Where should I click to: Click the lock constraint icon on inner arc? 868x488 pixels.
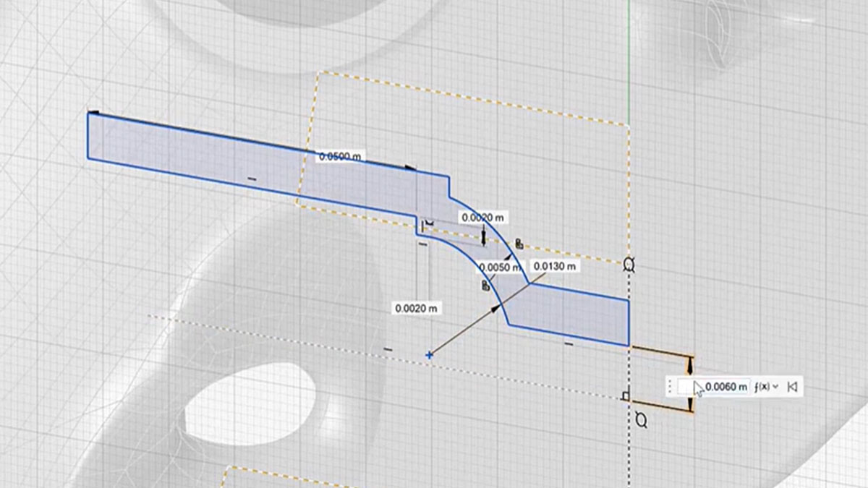(x=485, y=286)
